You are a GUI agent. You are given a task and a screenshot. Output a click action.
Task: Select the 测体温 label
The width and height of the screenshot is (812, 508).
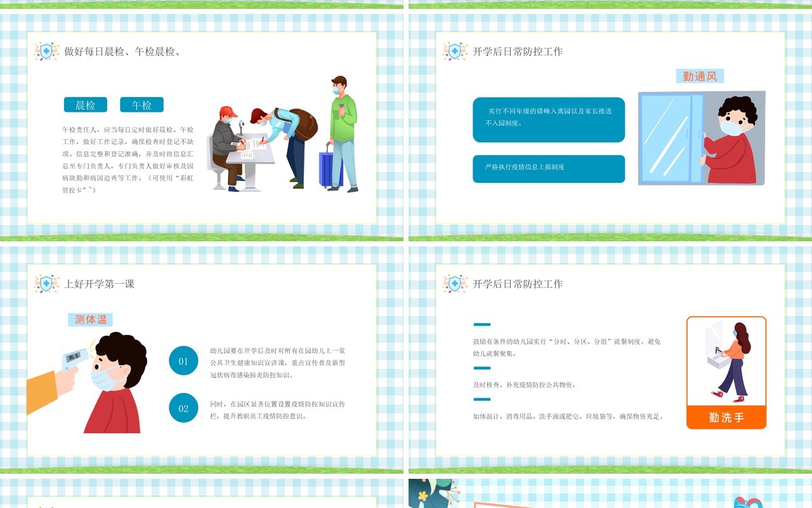click(90, 319)
